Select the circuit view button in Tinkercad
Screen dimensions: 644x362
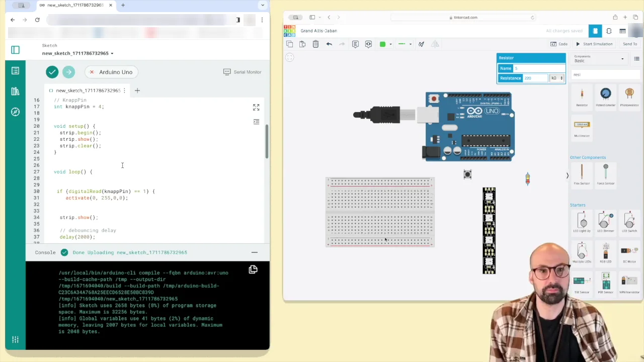point(595,31)
